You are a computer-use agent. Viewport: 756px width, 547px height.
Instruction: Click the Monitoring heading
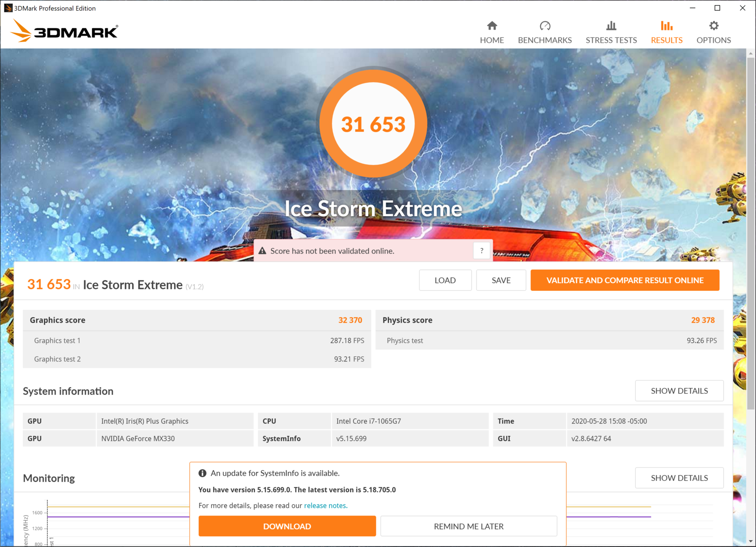coord(49,478)
